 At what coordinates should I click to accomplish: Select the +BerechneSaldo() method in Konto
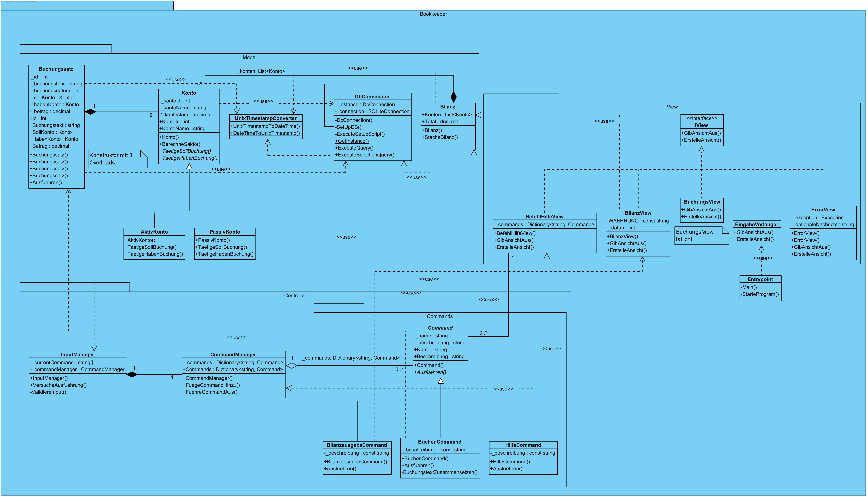tap(180, 144)
